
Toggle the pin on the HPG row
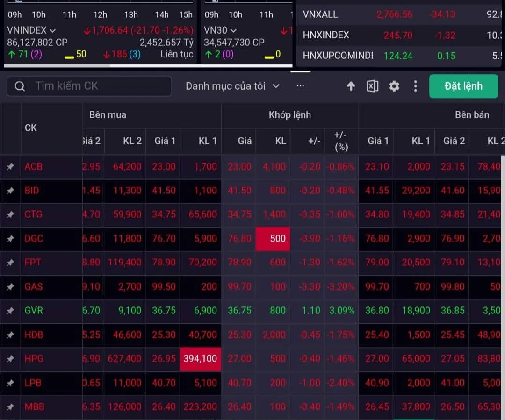click(x=10, y=359)
